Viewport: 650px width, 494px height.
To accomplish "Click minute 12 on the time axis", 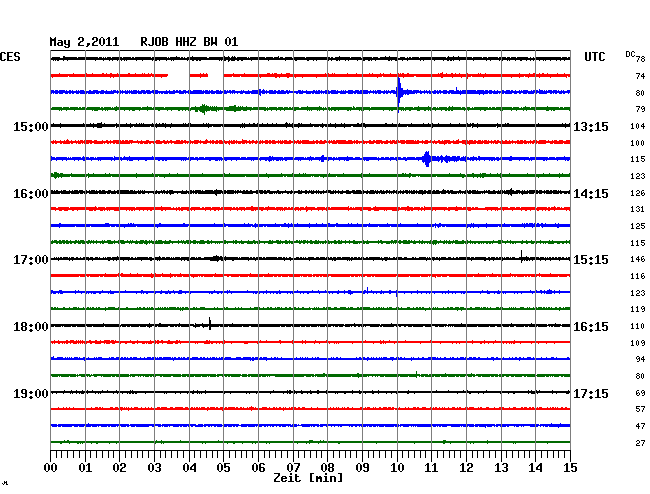I will (x=466, y=467).
